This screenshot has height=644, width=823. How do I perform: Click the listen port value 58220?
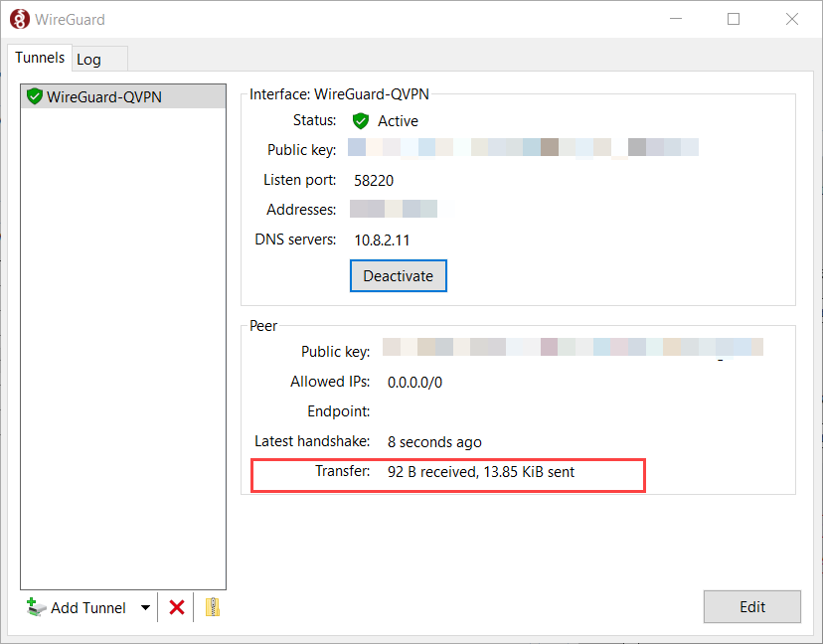(x=373, y=181)
